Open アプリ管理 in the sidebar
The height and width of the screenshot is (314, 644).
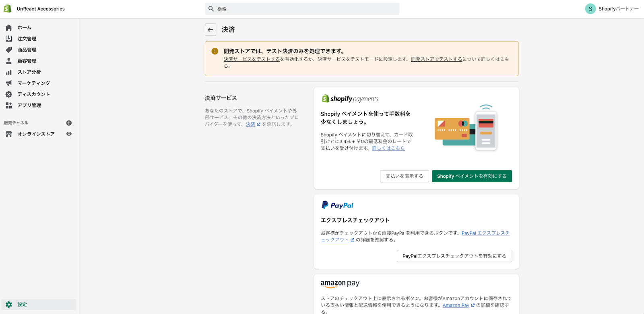(x=29, y=105)
